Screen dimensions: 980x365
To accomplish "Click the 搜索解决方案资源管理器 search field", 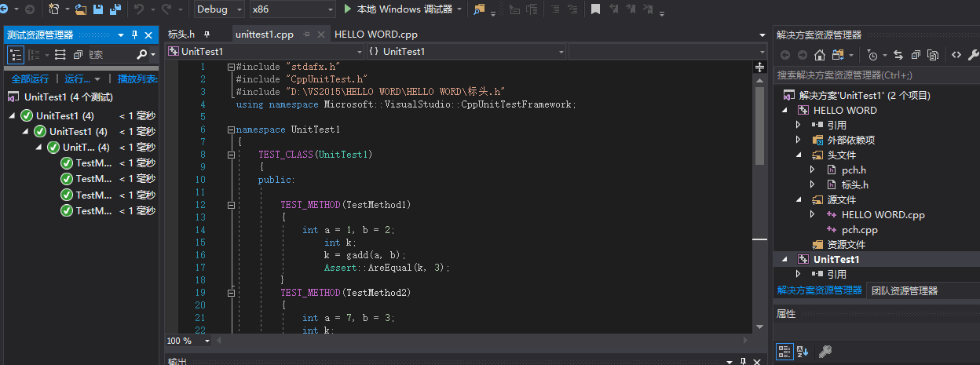I will click(876, 75).
